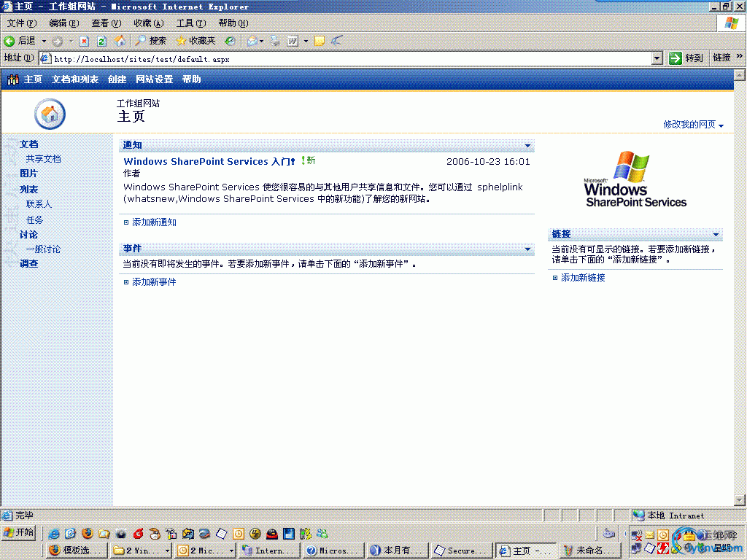This screenshot has height=560, width=747.
Task: Open the Mail button dropdown arrow
Action: (262, 42)
